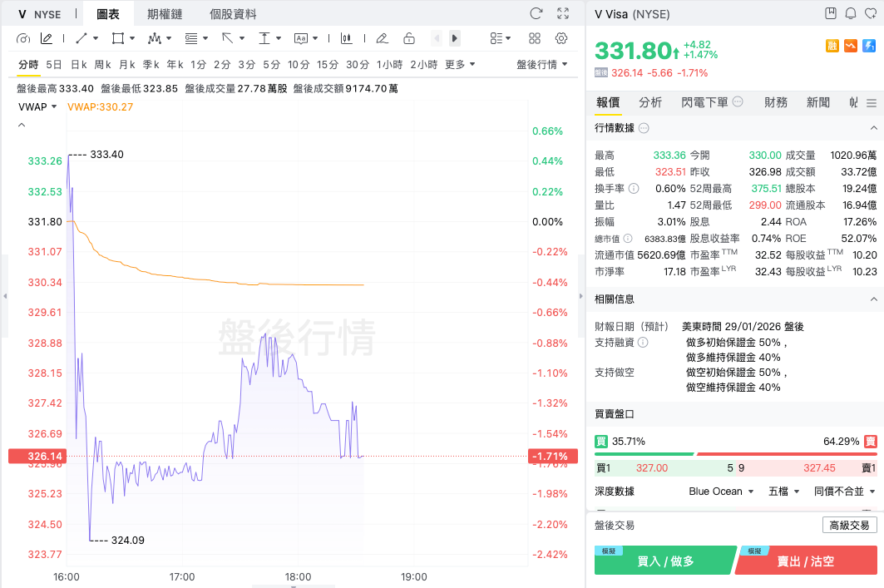Select the eraser drawing tool
Image resolution: width=884 pixels, height=588 pixels.
pos(382,38)
